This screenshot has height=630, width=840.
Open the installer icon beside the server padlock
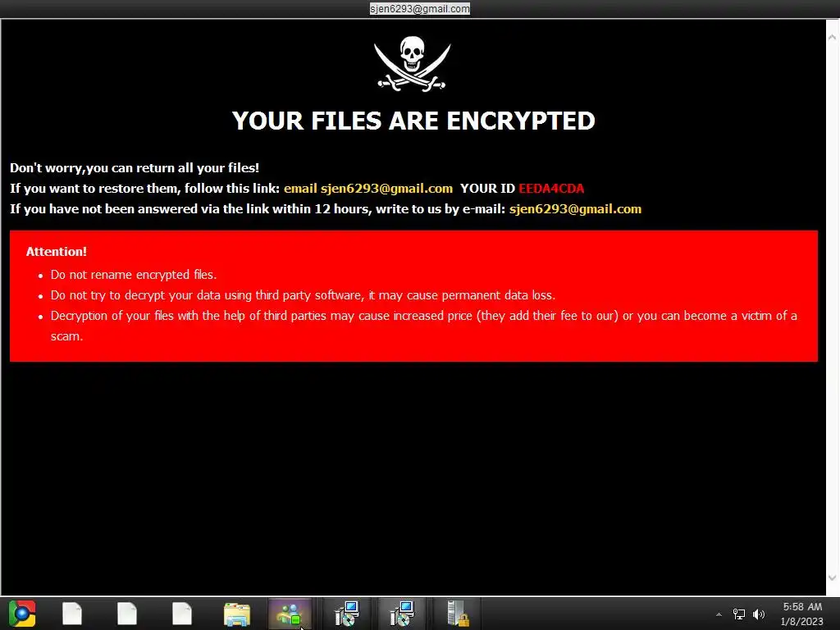click(x=402, y=614)
